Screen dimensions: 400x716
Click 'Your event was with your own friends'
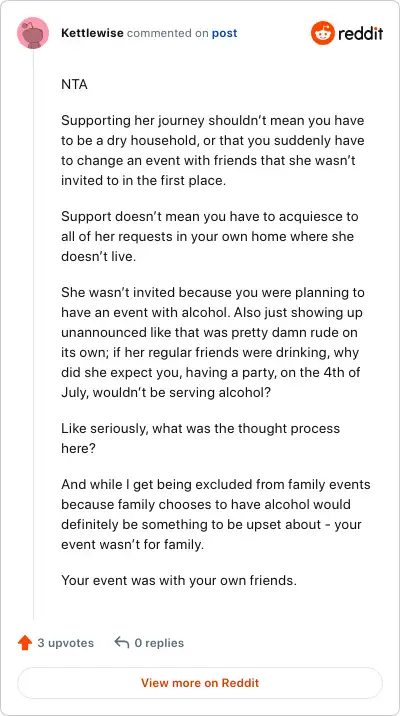coord(179,580)
